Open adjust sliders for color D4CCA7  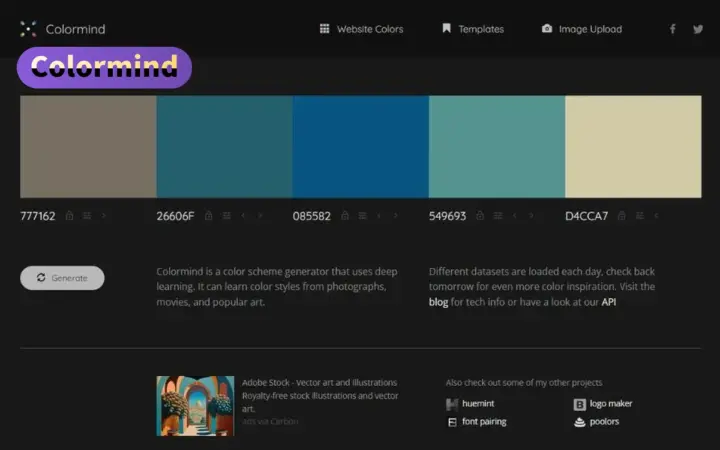640,215
